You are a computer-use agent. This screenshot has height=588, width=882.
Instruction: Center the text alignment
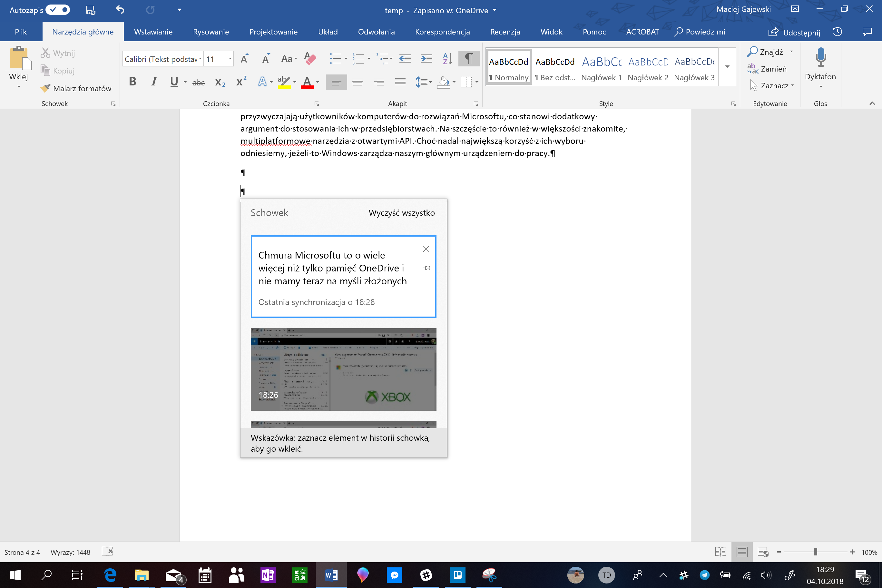pyautogui.click(x=358, y=82)
